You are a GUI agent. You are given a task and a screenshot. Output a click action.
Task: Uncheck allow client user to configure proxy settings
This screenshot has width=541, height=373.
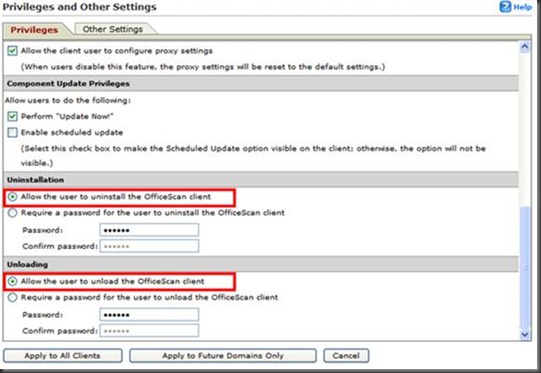12,51
